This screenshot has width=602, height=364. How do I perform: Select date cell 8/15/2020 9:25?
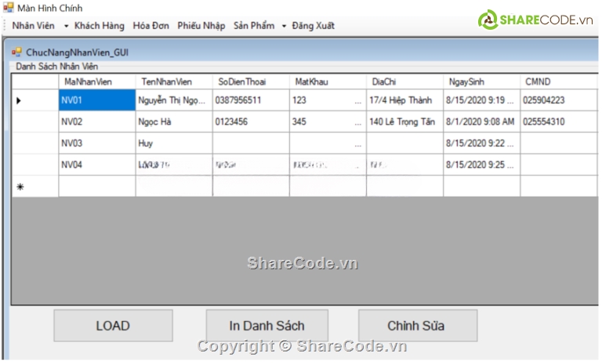click(x=482, y=165)
